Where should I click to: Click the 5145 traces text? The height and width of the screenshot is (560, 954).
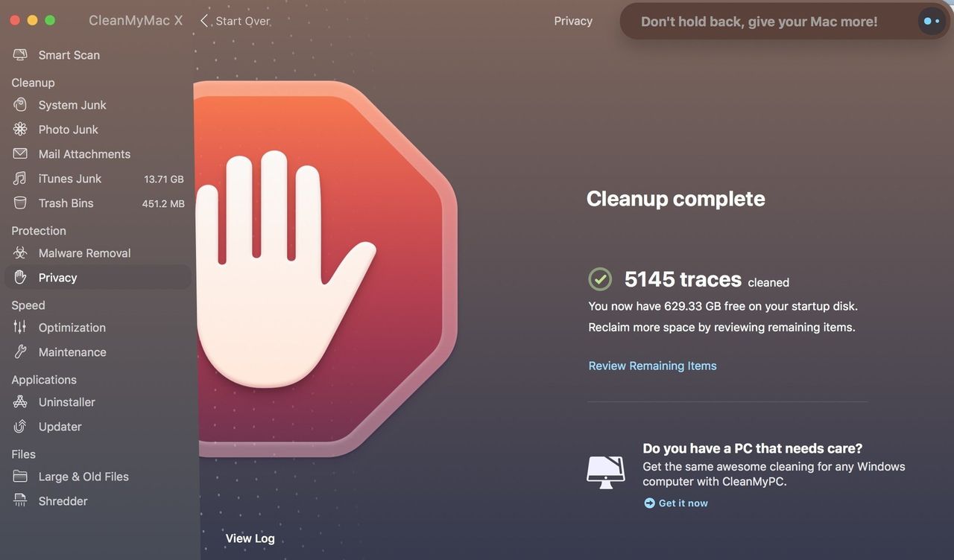tap(683, 279)
